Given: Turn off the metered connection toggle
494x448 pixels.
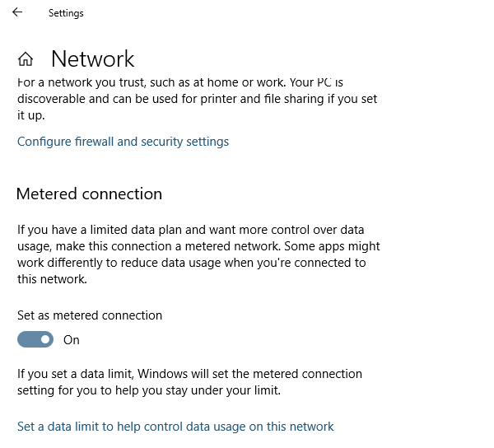Looking at the screenshot, I should click(x=35, y=339).
